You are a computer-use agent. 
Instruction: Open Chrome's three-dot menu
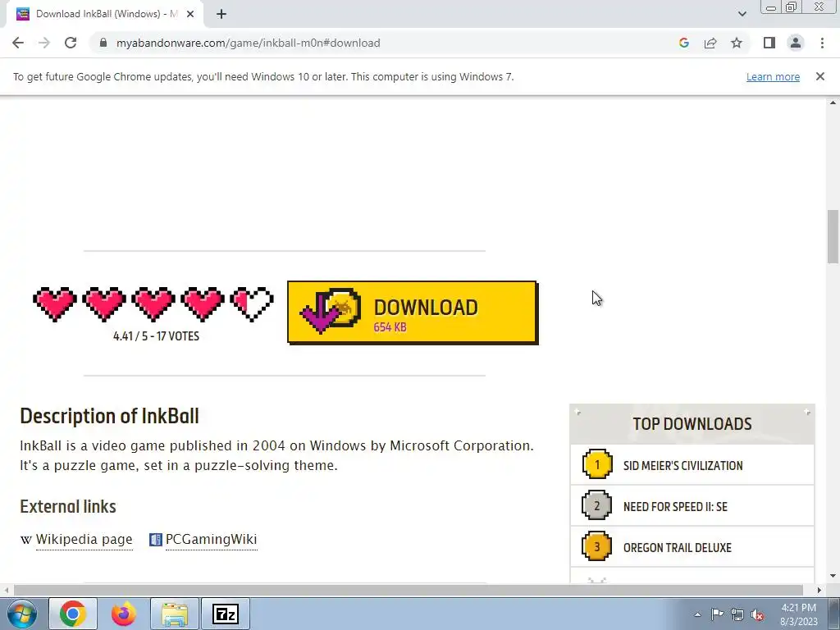(822, 43)
